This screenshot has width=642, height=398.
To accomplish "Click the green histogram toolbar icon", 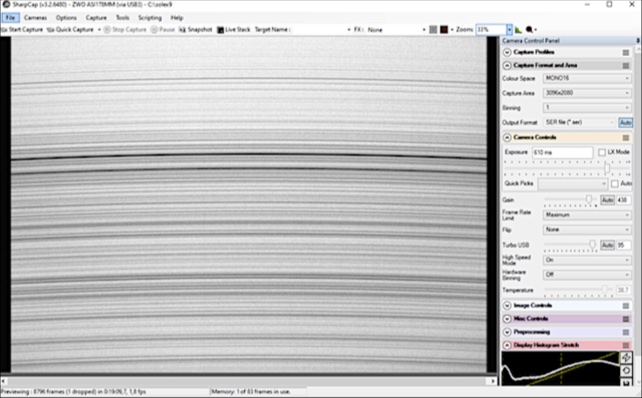I will coord(518,29).
